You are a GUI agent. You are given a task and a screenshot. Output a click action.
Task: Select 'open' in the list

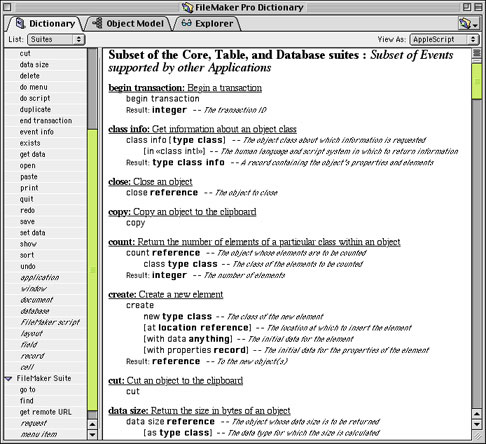point(27,166)
